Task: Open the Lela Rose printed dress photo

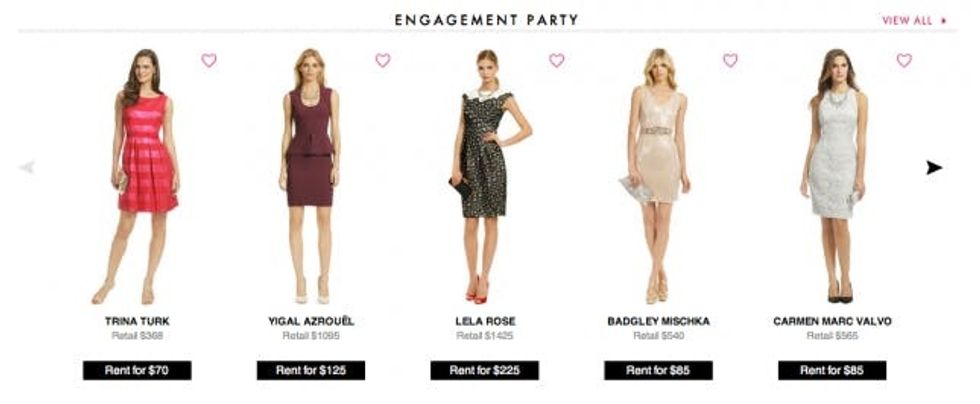Action: point(488,176)
